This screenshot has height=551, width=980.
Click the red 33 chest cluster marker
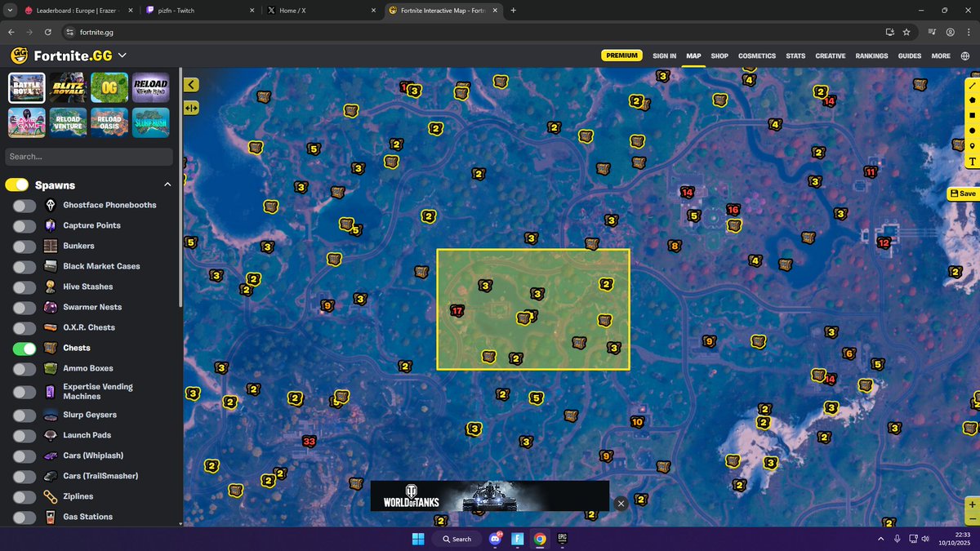[x=309, y=442]
